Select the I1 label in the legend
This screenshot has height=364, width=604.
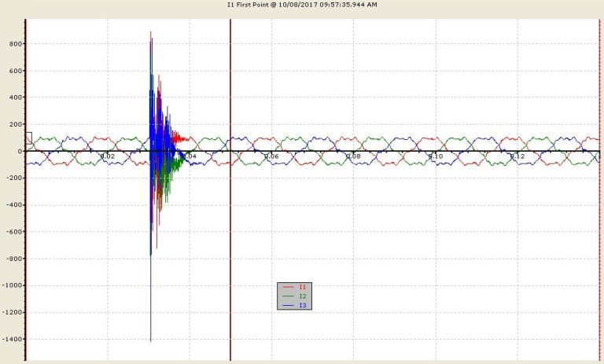coord(302,287)
